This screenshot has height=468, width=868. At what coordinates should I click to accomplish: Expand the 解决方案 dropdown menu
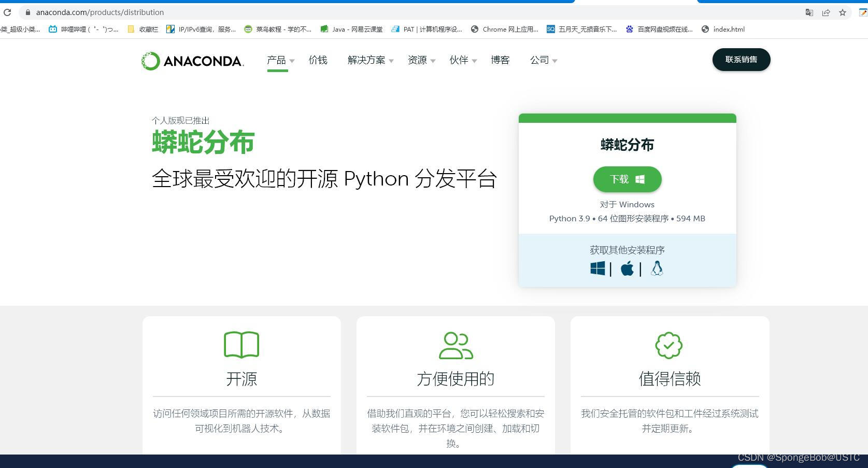366,60
